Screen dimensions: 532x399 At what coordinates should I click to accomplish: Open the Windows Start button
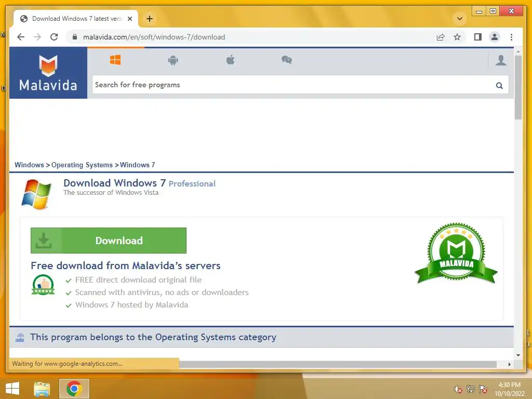click(x=12, y=389)
